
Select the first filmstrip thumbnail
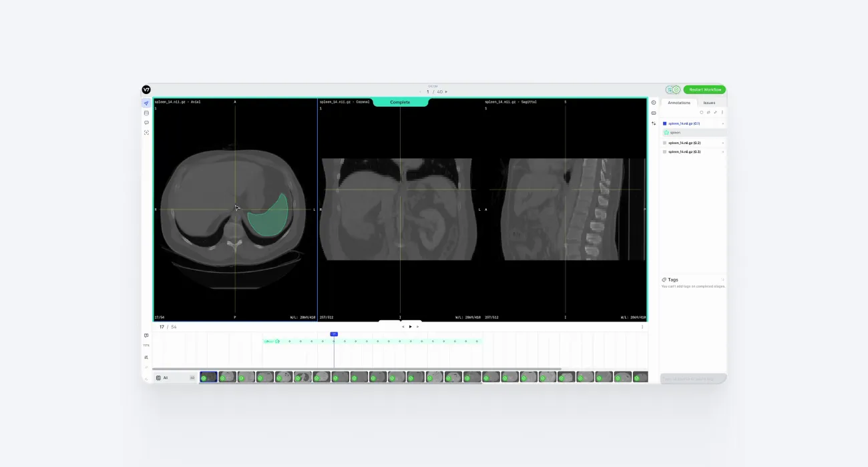208,377
